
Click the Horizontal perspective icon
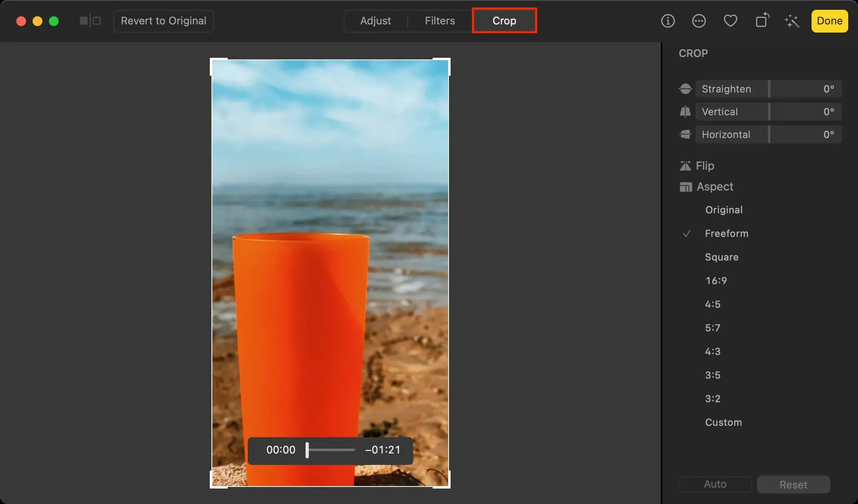tap(684, 134)
